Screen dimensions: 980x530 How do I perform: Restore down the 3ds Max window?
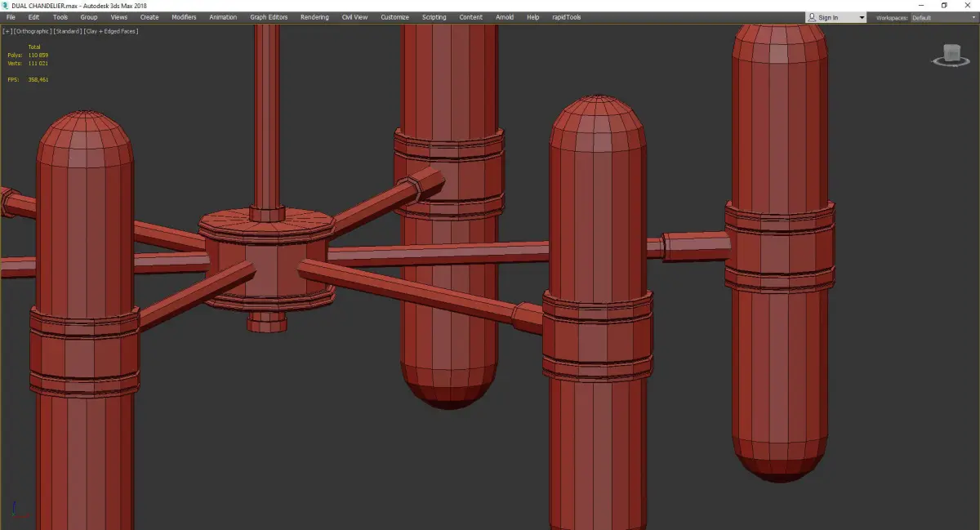[944, 5]
